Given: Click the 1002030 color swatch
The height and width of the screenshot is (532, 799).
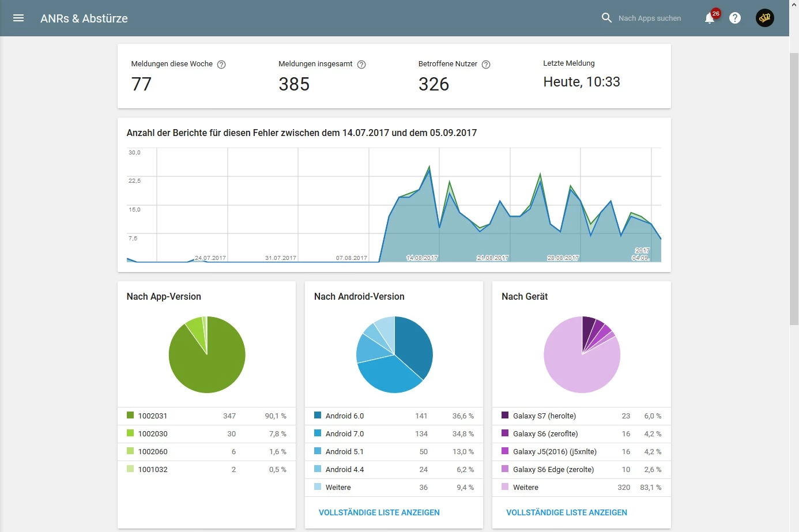Looking at the screenshot, I should (130, 433).
